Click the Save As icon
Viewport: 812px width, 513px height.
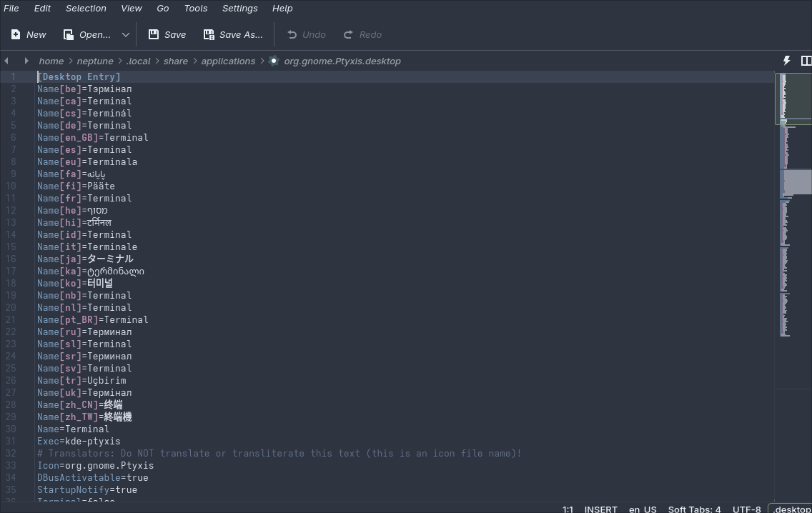point(209,35)
